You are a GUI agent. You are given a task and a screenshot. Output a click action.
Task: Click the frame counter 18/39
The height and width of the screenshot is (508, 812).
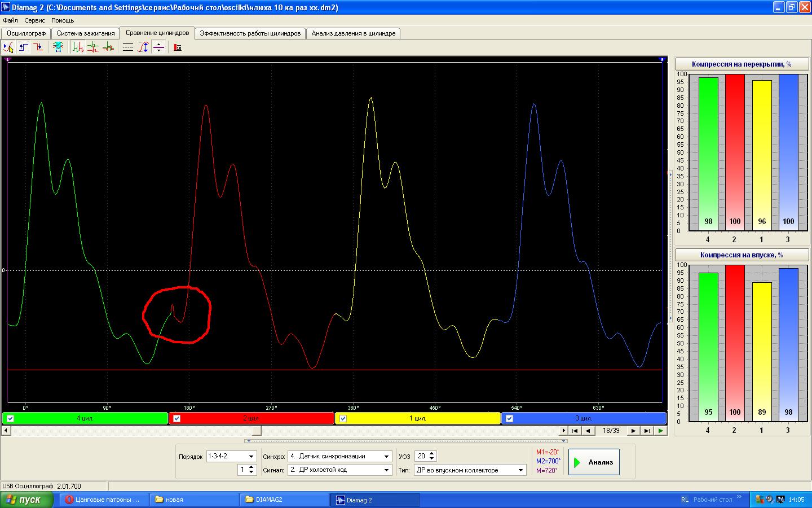[611, 431]
